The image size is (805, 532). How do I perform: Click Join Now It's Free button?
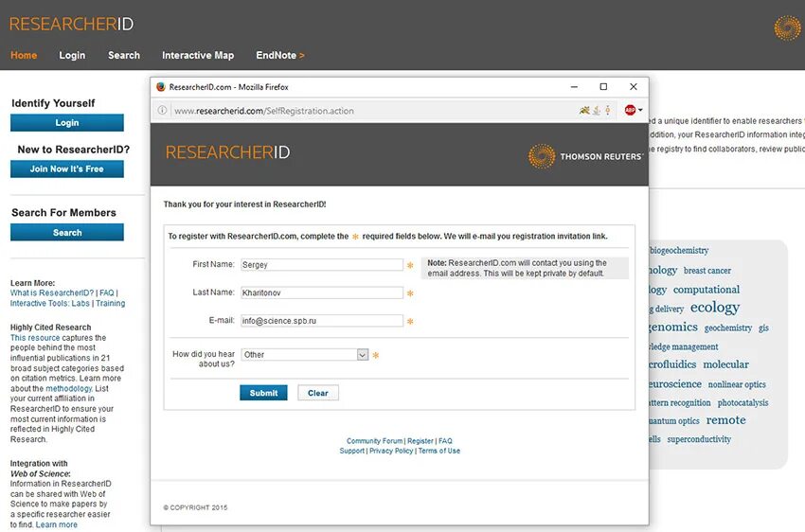pos(66,168)
